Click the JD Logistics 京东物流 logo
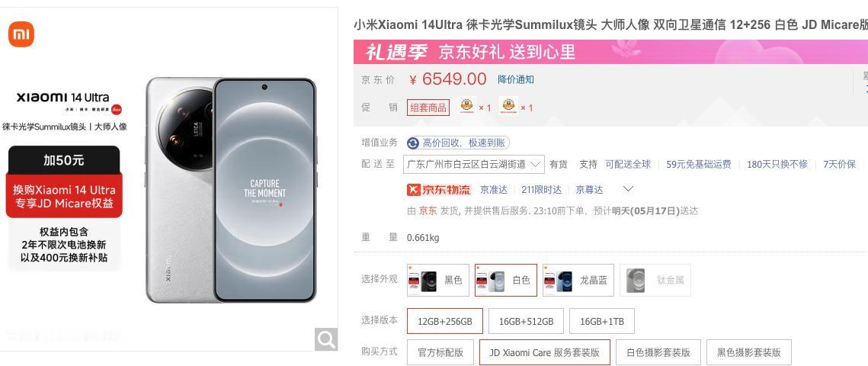Viewport: 868px width, 366px height. point(439,190)
